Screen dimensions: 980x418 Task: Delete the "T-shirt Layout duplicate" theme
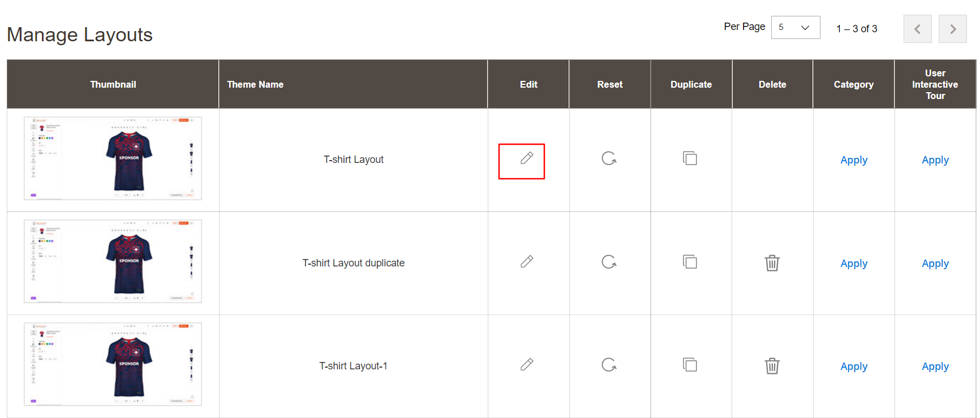[x=772, y=262]
